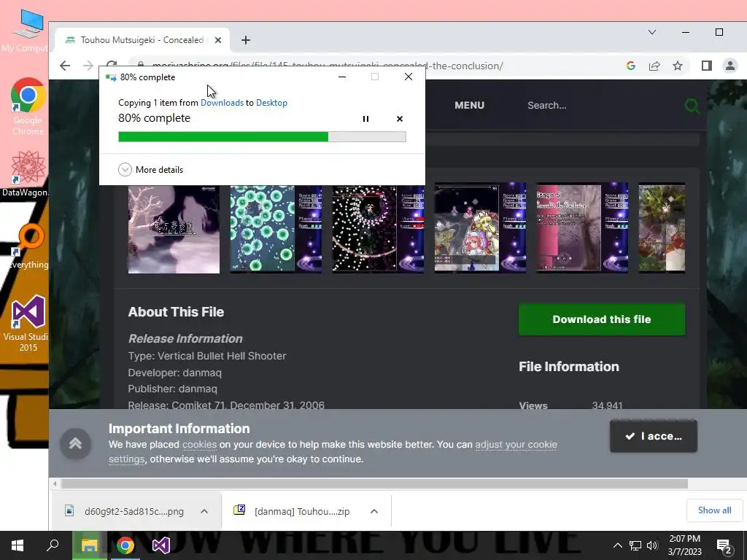Click Download this file button

[602, 319]
